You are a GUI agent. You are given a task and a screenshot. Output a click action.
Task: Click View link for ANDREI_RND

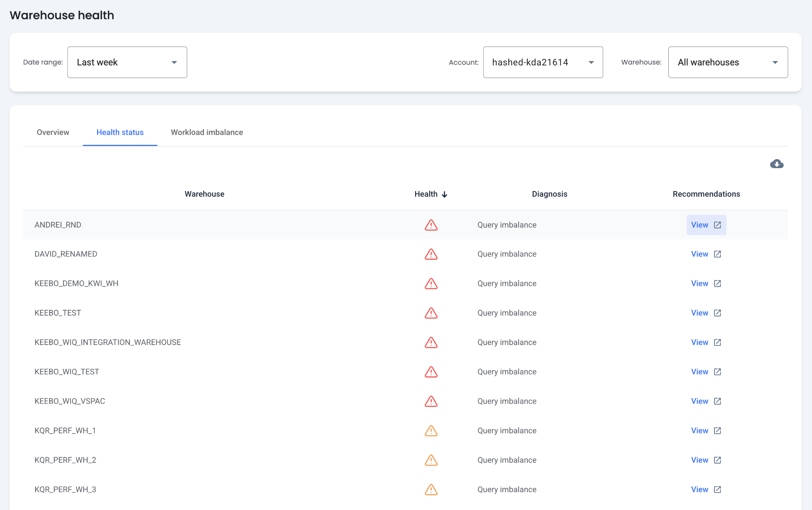click(699, 225)
